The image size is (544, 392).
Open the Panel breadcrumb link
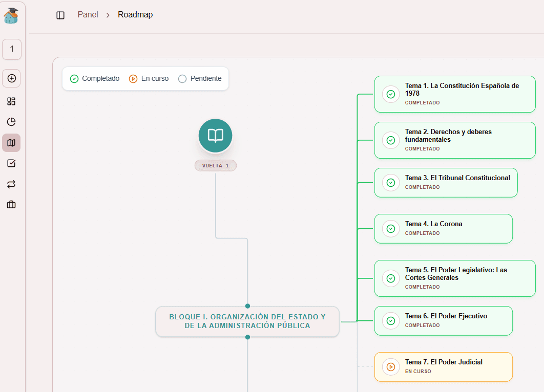click(88, 14)
